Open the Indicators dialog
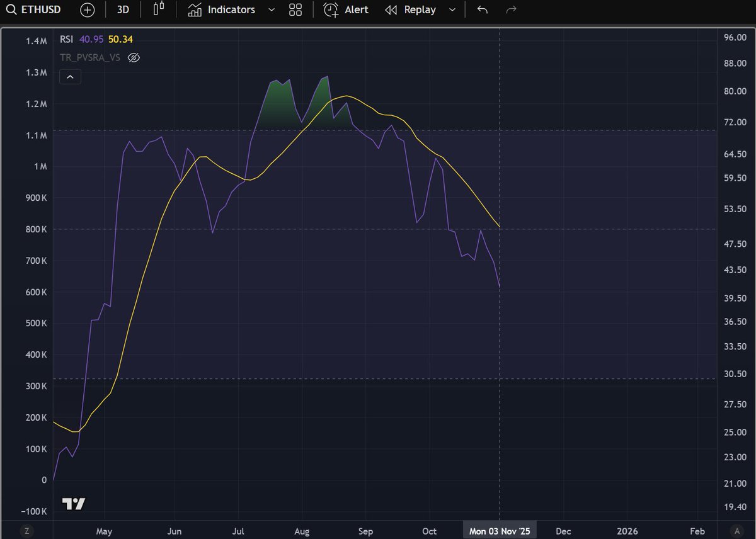Screen dimensions: 756x539 click(x=222, y=10)
